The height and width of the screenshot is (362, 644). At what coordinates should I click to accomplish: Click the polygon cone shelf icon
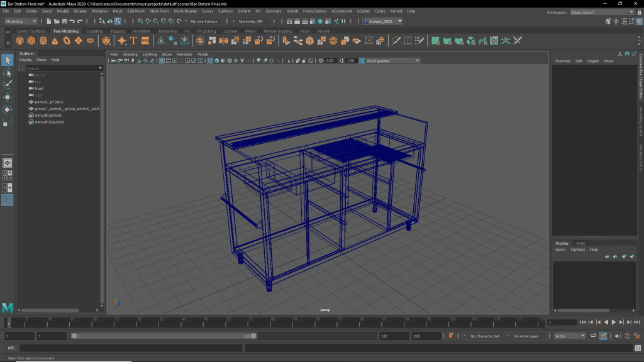tap(55, 41)
